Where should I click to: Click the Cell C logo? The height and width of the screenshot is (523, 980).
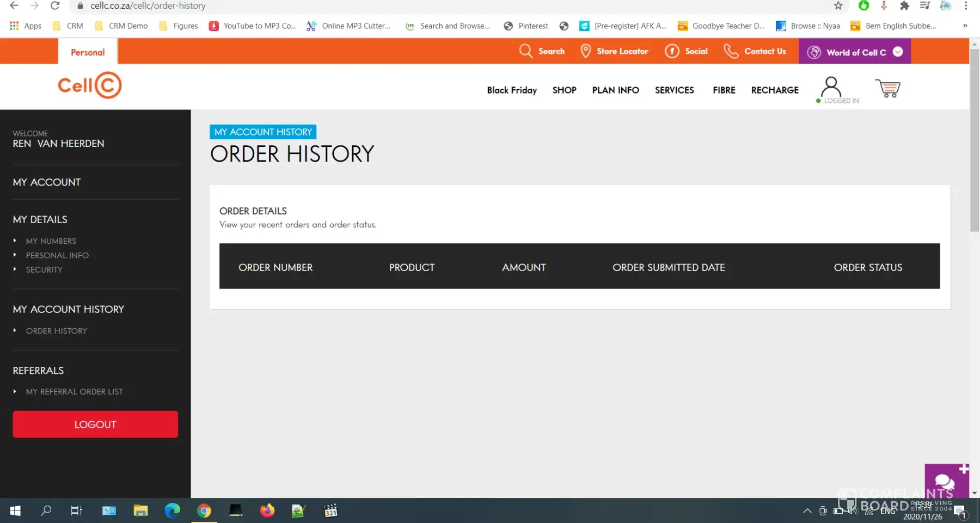[90, 85]
